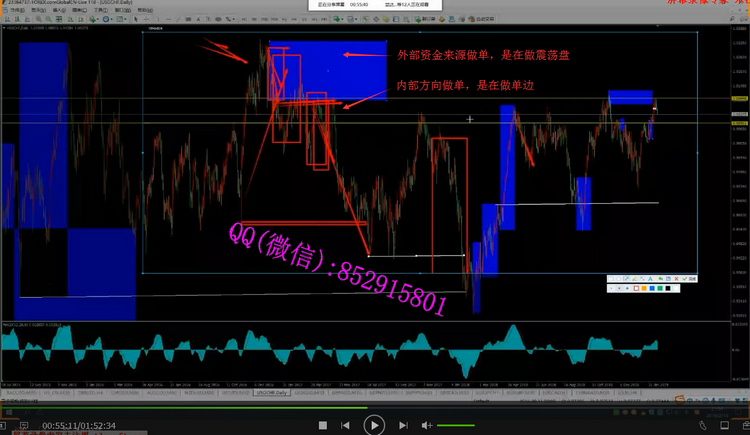The width and height of the screenshot is (750, 435).
Task: Click the undo arrow in annotation toolbar
Action: [661, 279]
